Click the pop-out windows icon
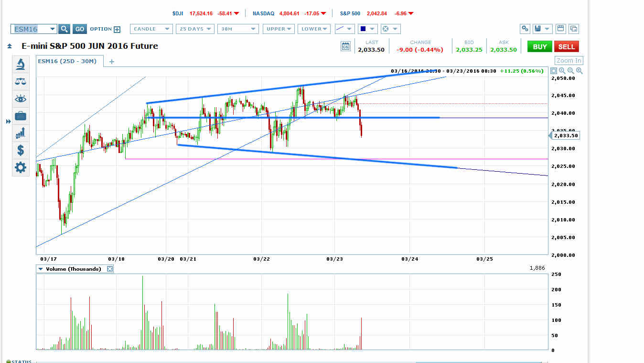The image size is (644, 363). tap(574, 29)
